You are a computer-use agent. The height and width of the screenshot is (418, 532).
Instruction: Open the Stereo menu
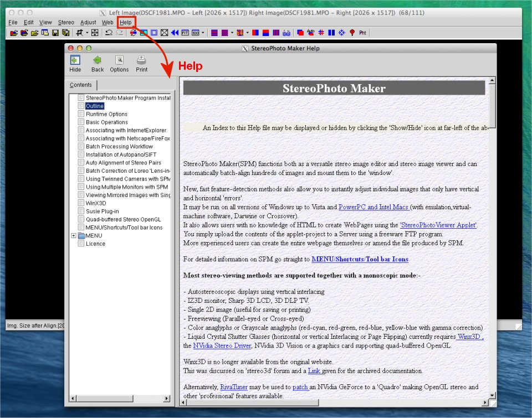(x=66, y=22)
